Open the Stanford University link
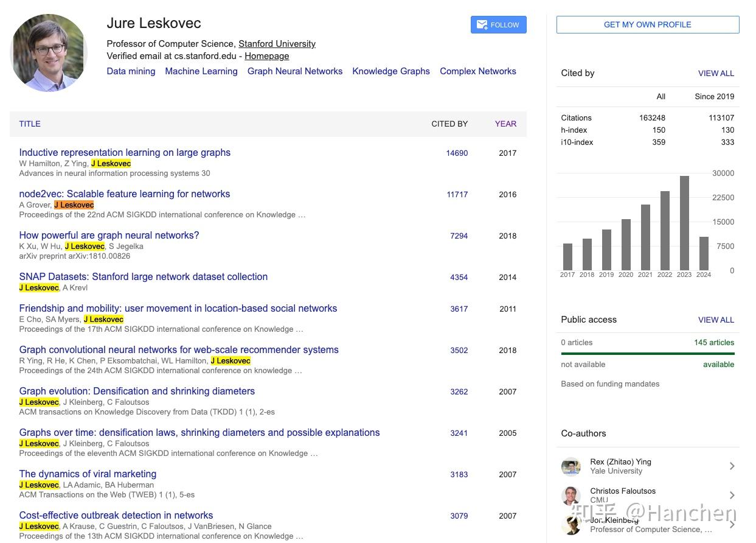756x543 pixels. 277,44
